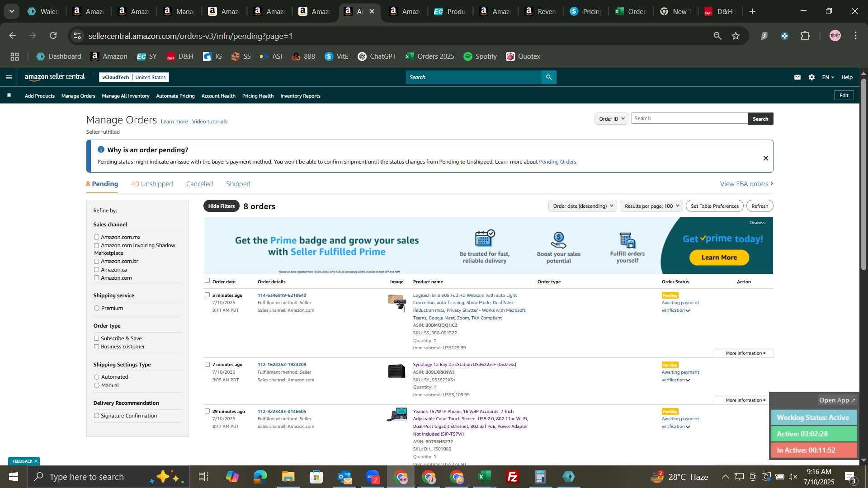This screenshot has width=868, height=488.
Task: Open the site information icon in address bar
Action: coord(78,36)
